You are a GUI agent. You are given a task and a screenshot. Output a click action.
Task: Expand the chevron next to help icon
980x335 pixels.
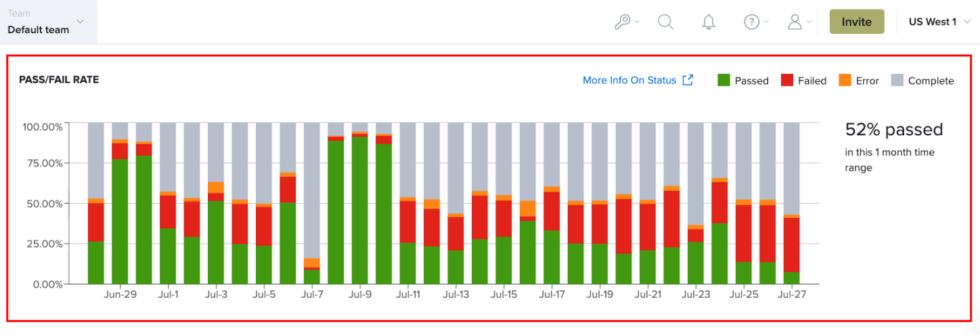pos(766,22)
